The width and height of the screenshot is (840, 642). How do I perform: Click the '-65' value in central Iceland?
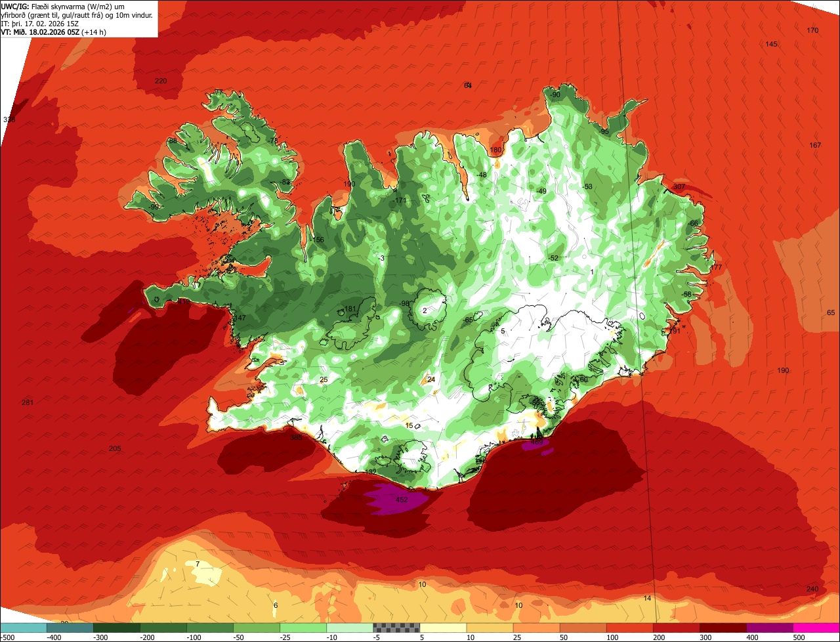468,320
